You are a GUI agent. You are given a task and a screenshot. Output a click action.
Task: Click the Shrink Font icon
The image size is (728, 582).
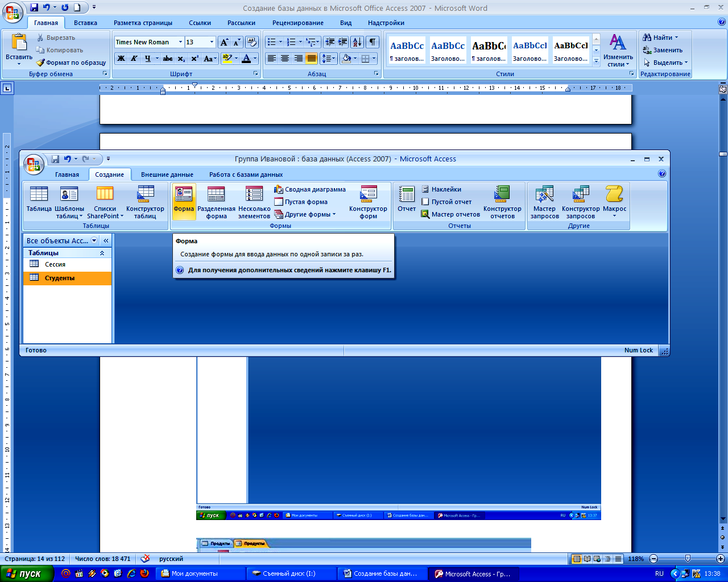[237, 42]
